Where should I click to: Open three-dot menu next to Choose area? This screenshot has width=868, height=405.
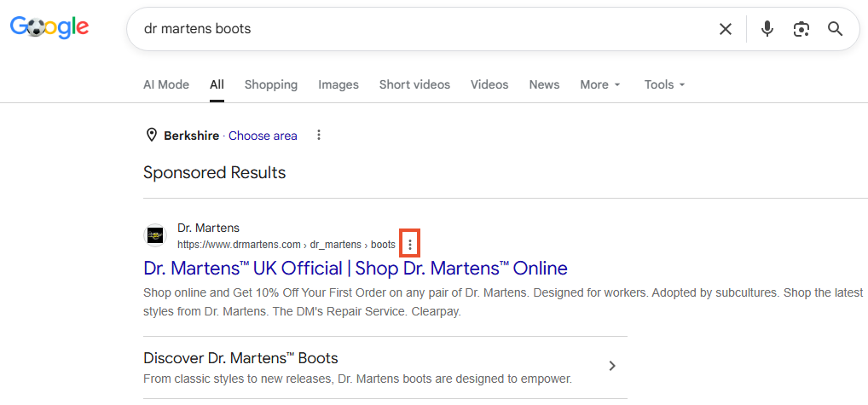click(318, 135)
